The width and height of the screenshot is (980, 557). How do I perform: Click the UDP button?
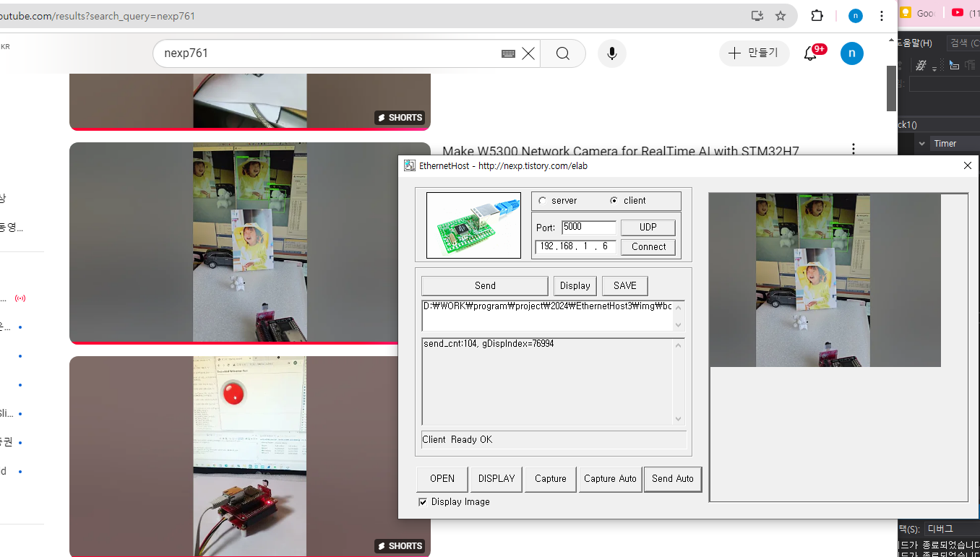point(648,227)
